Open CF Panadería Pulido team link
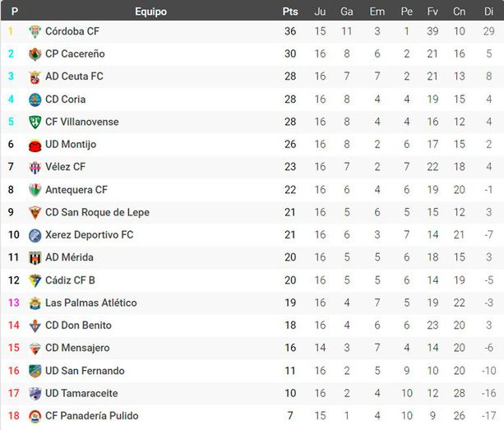The image size is (504, 430). pos(91,416)
